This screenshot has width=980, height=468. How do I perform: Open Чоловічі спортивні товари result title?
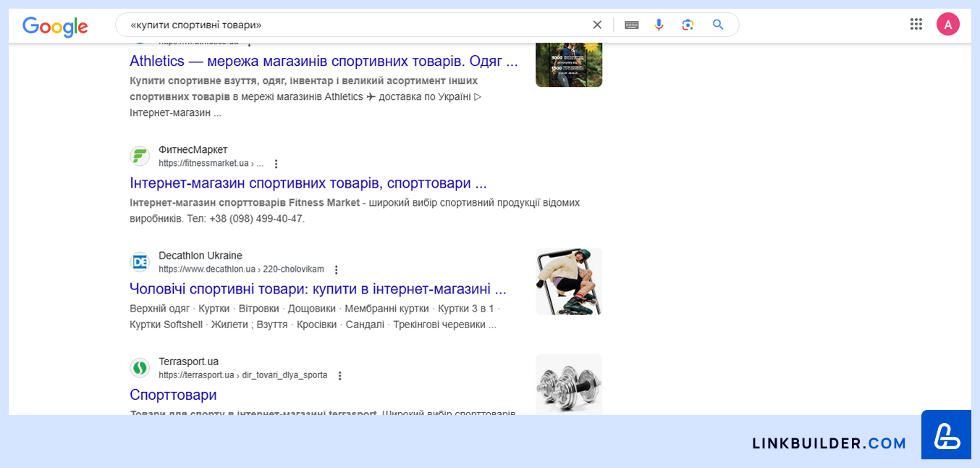318,289
